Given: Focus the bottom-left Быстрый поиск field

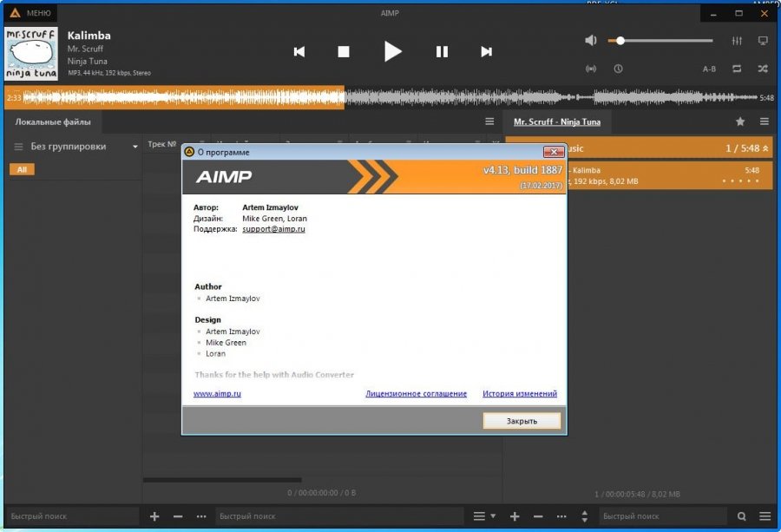Looking at the screenshot, I should coord(72,516).
